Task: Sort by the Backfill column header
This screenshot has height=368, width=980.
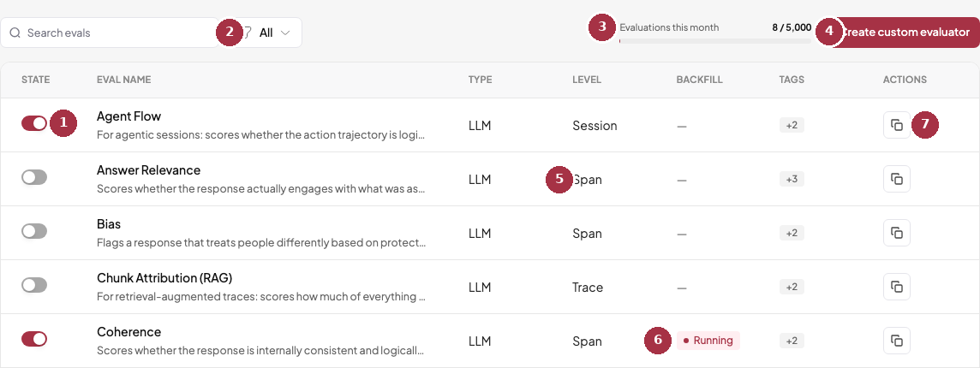Action: [x=699, y=80]
